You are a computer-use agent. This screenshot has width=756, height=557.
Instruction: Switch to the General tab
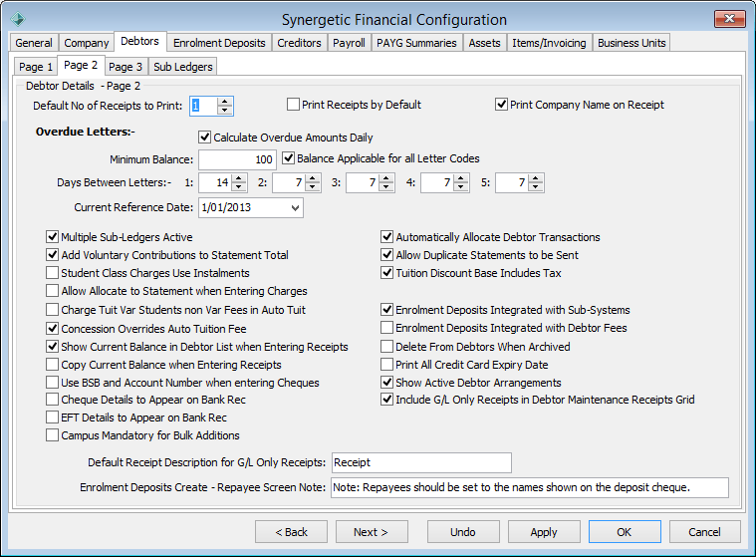coord(34,43)
